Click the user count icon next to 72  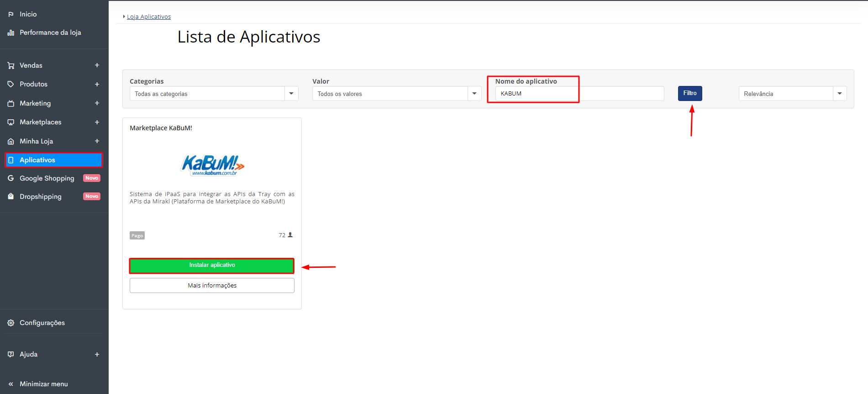pyautogui.click(x=290, y=235)
